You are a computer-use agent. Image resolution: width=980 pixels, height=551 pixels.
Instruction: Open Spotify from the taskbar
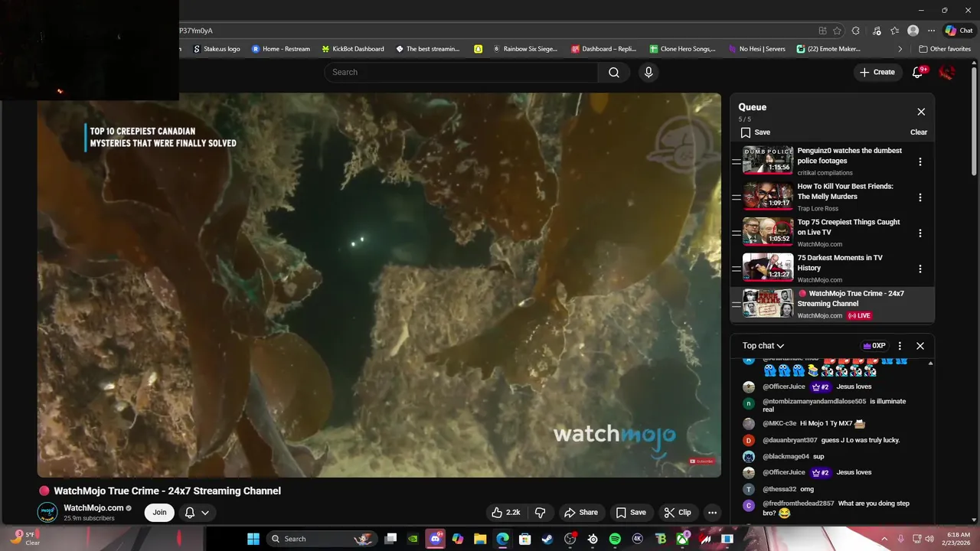click(x=615, y=539)
